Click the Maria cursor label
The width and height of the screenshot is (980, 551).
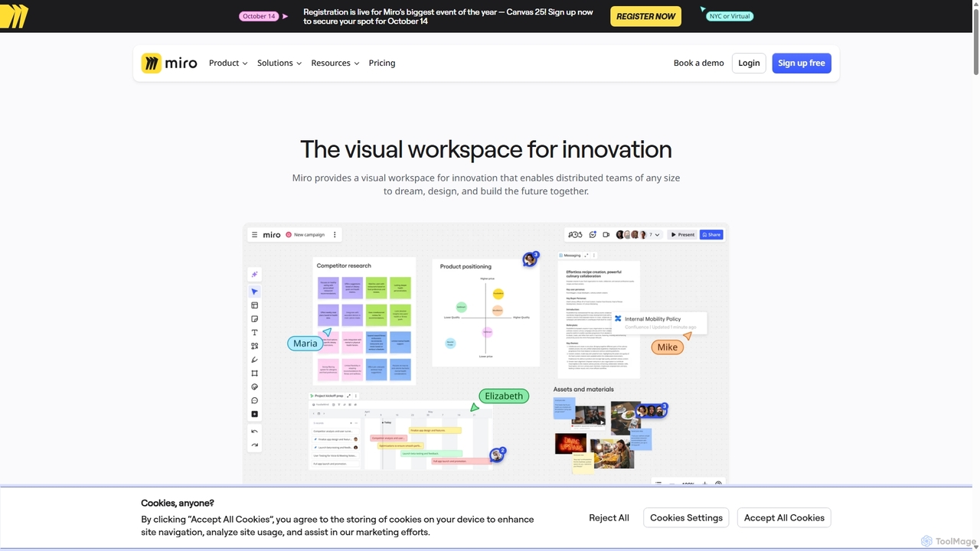pyautogui.click(x=305, y=344)
